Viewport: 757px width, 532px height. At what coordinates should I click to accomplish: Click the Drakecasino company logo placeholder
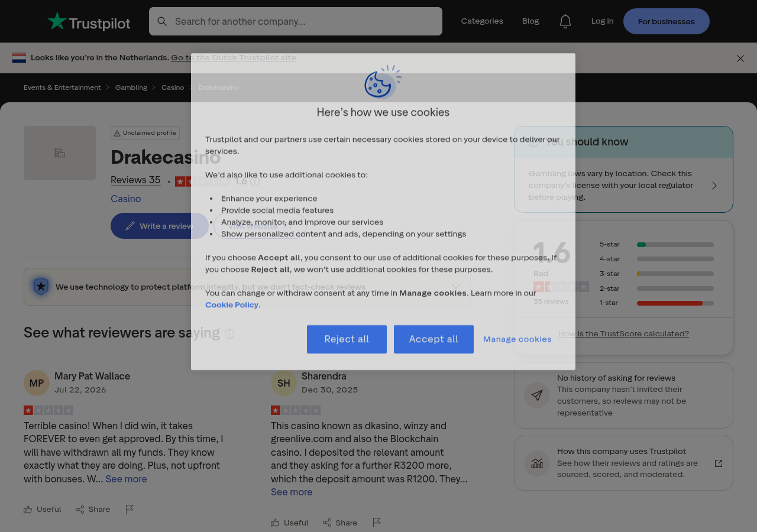(60, 153)
